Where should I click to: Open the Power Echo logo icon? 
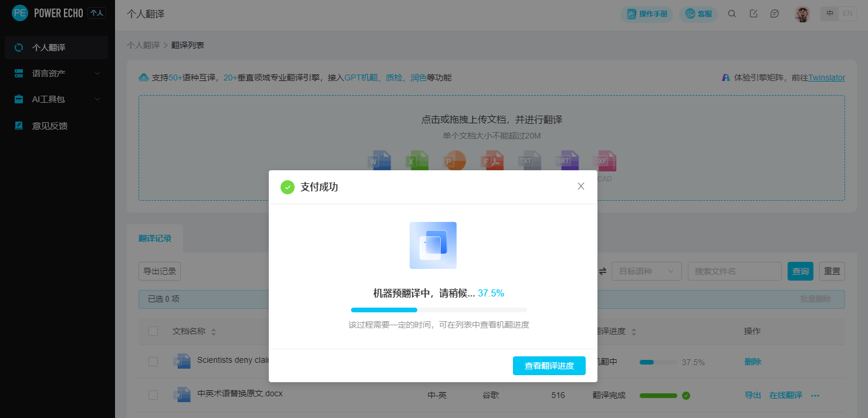click(19, 12)
